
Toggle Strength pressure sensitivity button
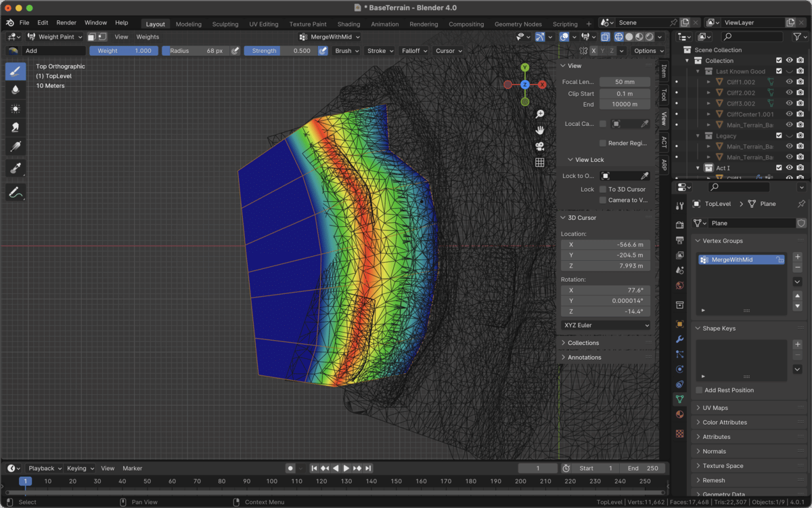click(323, 51)
